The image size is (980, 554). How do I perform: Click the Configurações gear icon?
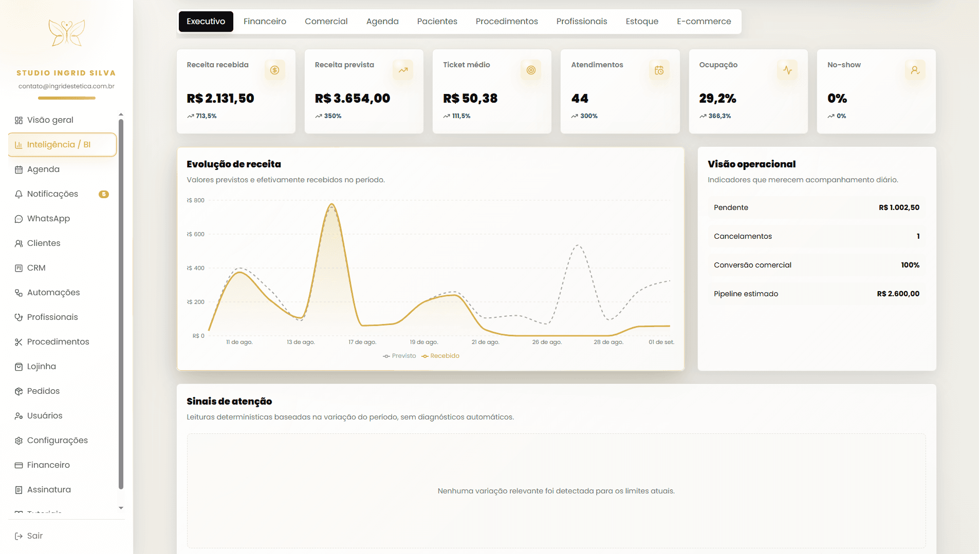(x=19, y=441)
